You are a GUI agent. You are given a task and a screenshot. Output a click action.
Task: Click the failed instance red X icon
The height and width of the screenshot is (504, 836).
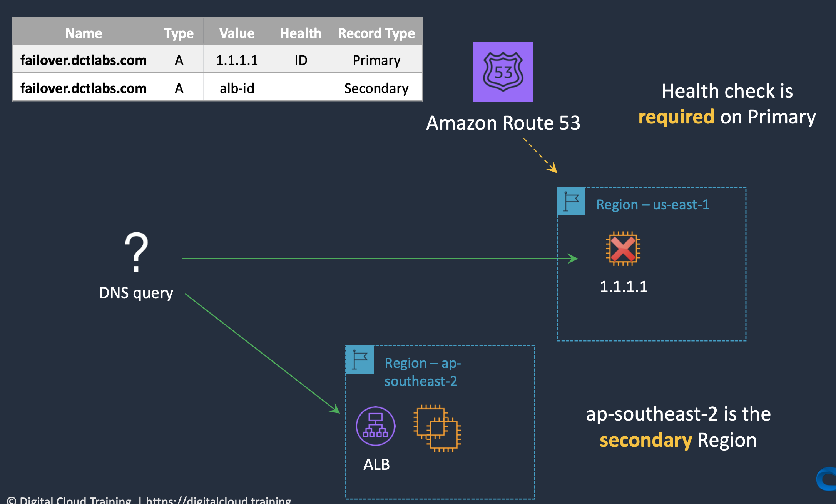[x=623, y=249]
